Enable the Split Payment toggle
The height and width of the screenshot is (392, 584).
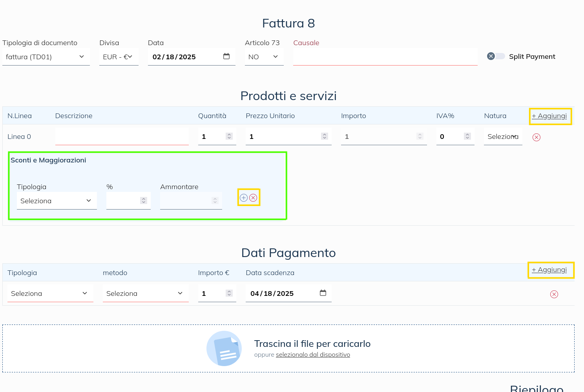pyautogui.click(x=496, y=56)
